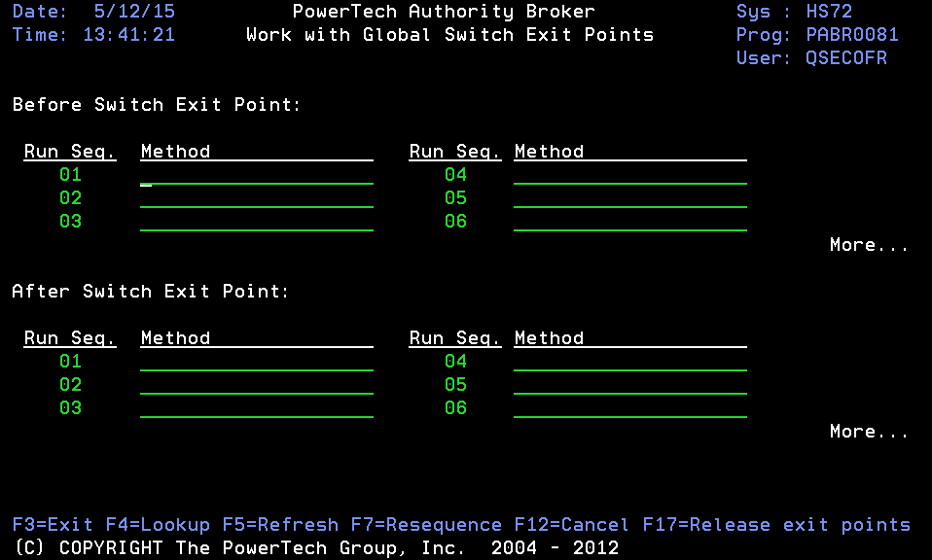The image size is (932, 560).
Task: Click the Time: label
Action: click(x=41, y=34)
